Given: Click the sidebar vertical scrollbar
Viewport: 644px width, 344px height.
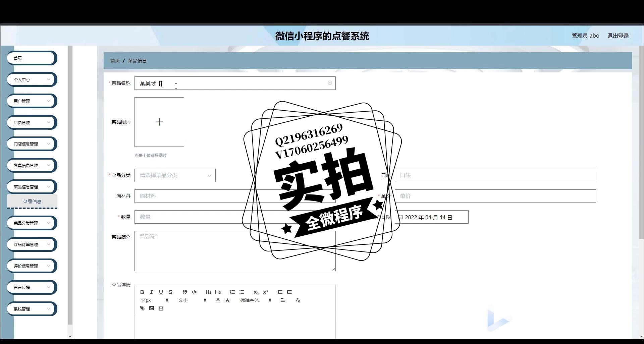Looking at the screenshot, I should click(x=70, y=185).
